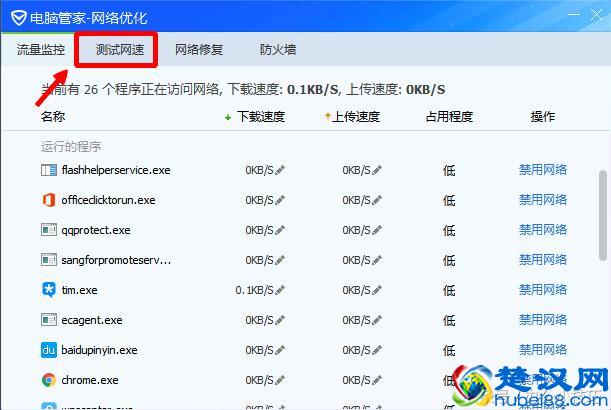Image resolution: width=611 pixels, height=410 pixels.
Task: Edit upload limit for officeclicktorun.exe
Action: (377, 200)
